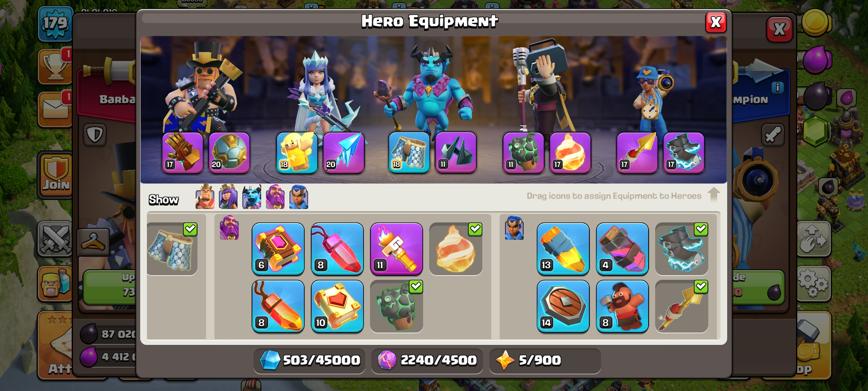Filter equipment by Barbarian King
Viewport: 868px width, 391px height.
[x=205, y=197]
